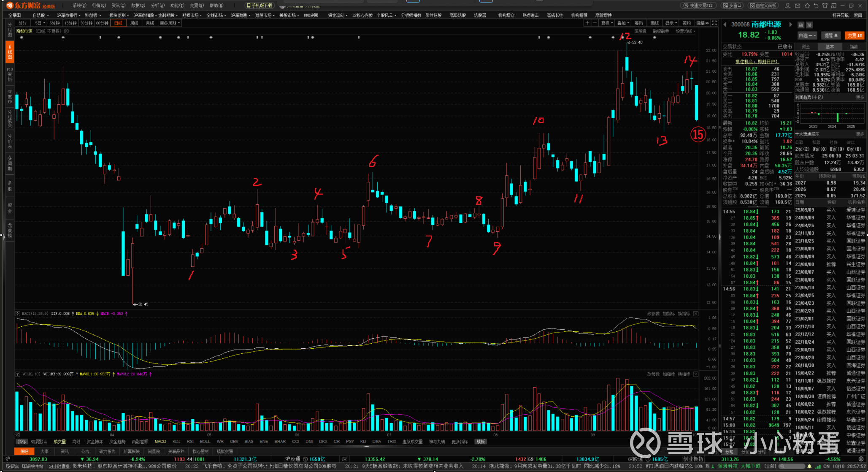Select the KDJ indicator tab
Image resolution: width=868 pixels, height=472 pixels.
[x=176, y=442]
